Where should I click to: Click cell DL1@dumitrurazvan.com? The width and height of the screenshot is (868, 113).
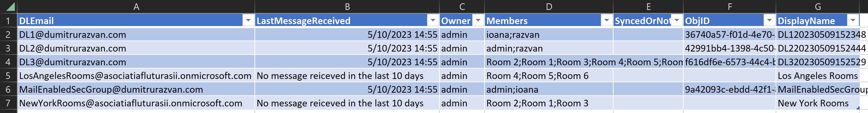coord(136,35)
